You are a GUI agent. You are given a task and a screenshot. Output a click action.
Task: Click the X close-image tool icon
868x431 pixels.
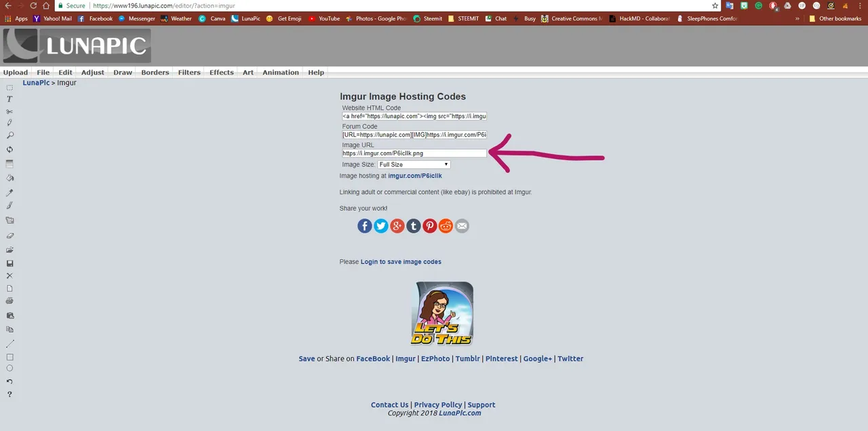coord(9,276)
